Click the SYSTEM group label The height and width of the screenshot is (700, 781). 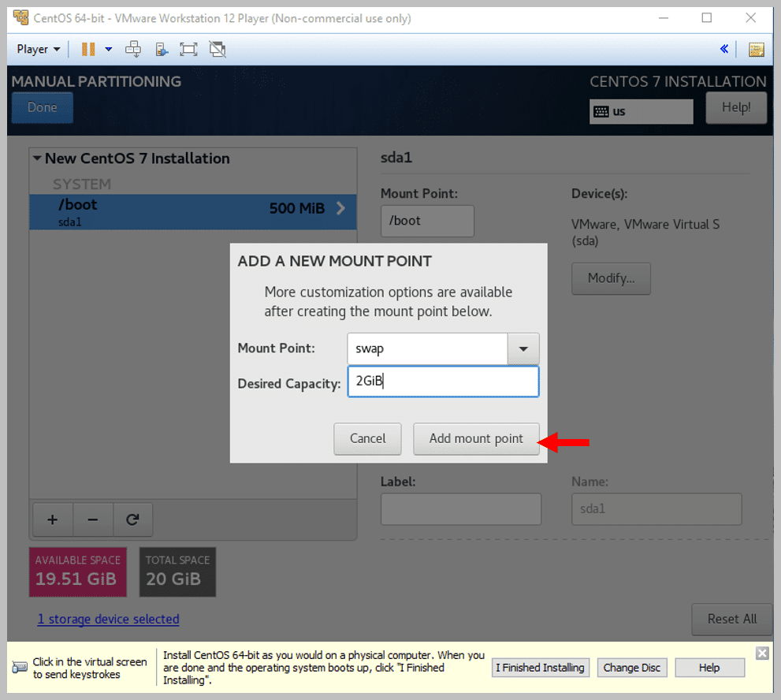click(82, 184)
